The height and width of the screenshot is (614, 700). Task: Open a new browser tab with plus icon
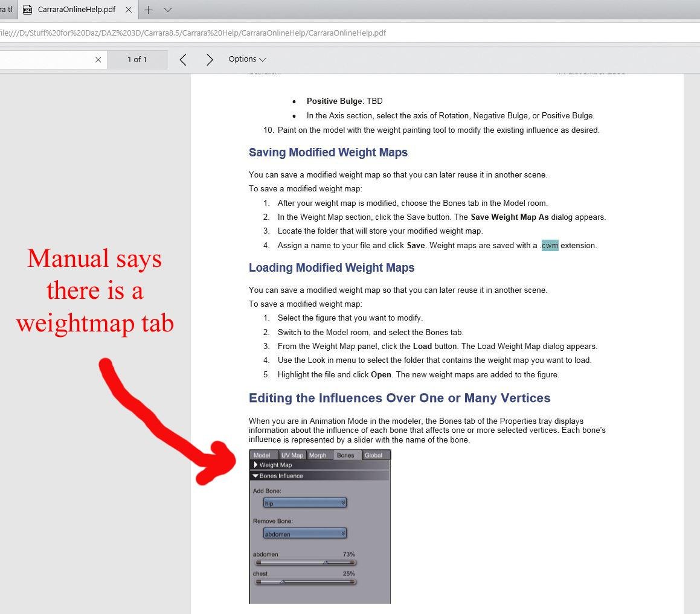149,10
